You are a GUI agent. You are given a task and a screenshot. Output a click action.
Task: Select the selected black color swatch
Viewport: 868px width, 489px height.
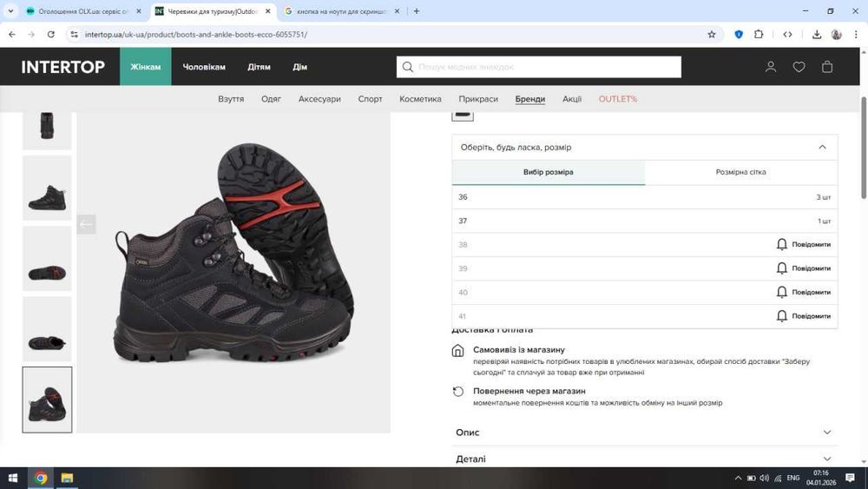click(x=463, y=115)
